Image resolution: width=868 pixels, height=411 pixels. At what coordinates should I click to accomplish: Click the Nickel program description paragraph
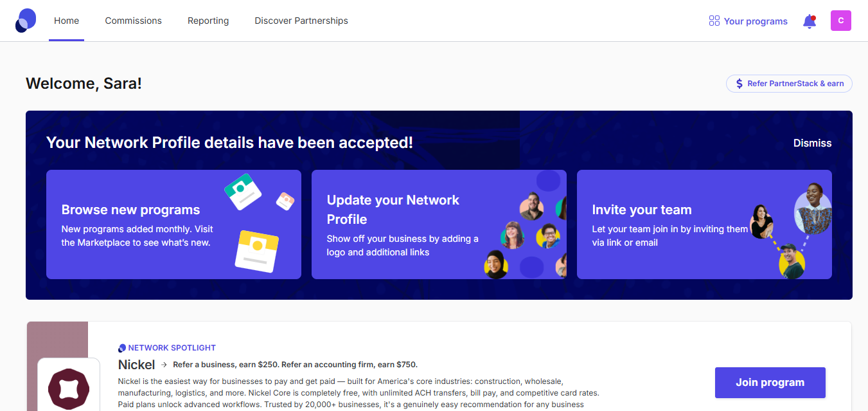coord(359,393)
